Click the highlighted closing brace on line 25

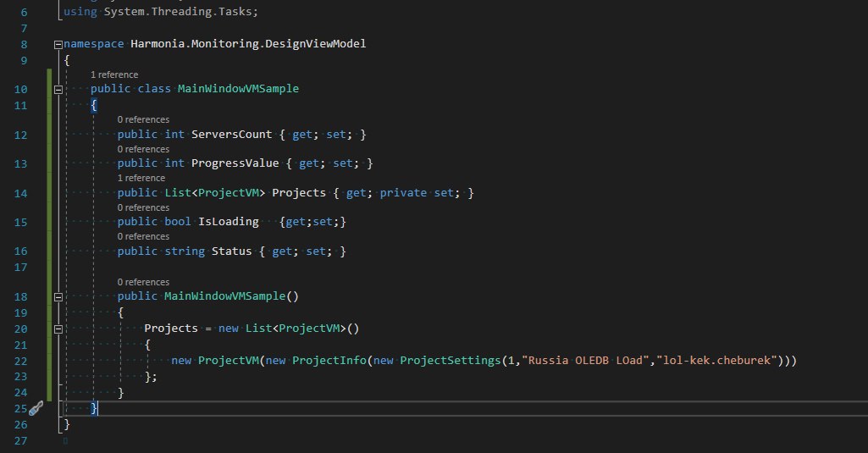[93, 408]
